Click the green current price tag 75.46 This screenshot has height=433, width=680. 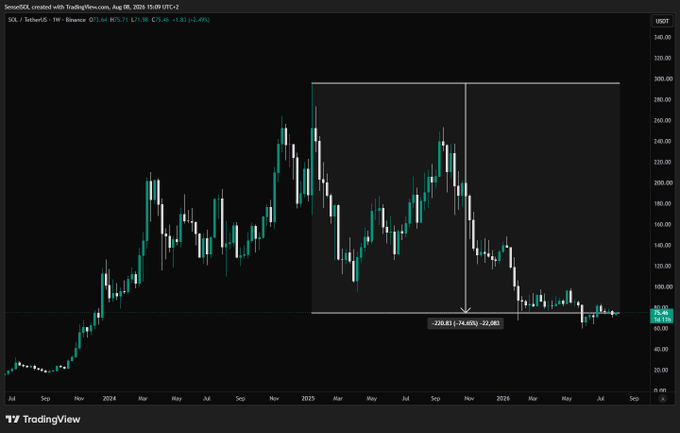661,315
